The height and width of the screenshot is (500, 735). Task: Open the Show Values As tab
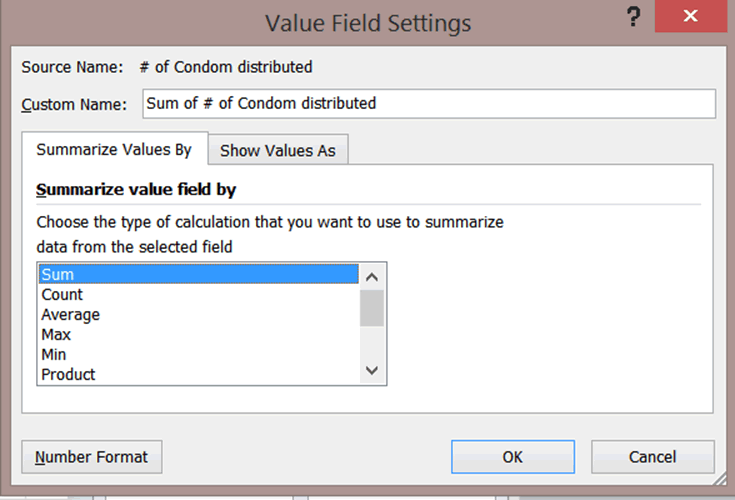pos(278,150)
